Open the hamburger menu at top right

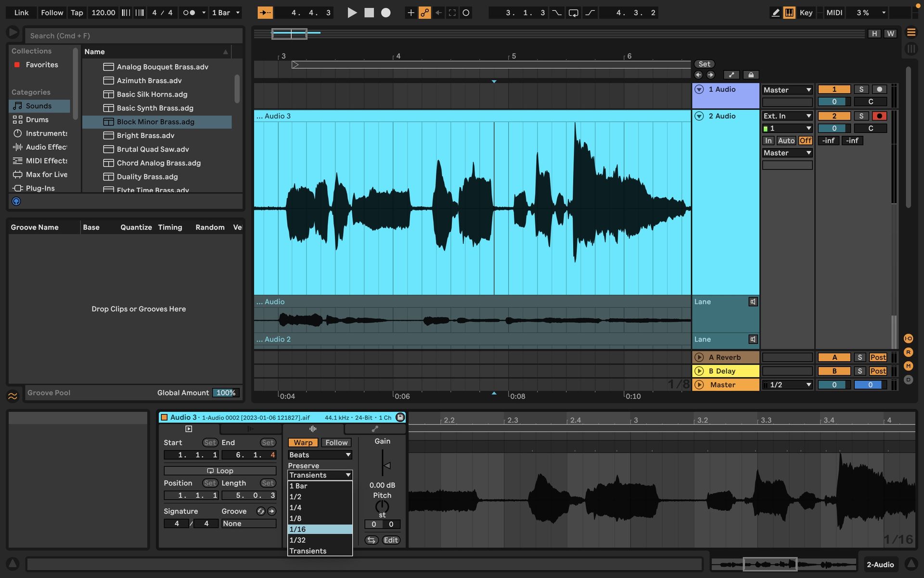(911, 33)
